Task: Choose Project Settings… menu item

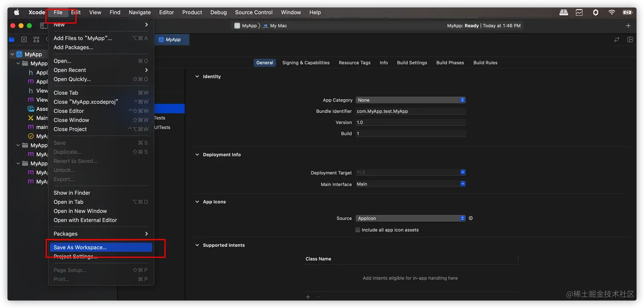Action: [101, 256]
